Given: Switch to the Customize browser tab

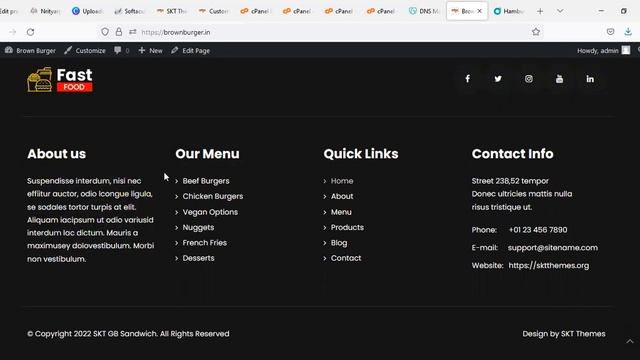Looking at the screenshot, I should click(x=214, y=11).
